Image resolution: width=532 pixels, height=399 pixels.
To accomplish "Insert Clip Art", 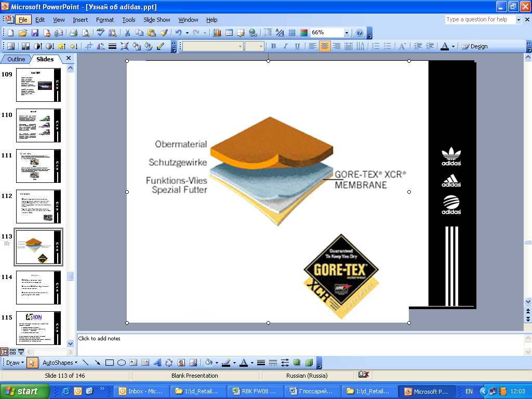I will (181, 363).
